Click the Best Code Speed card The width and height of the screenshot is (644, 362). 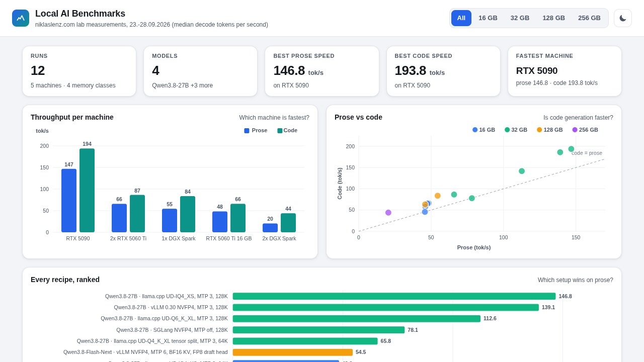click(x=443, y=71)
